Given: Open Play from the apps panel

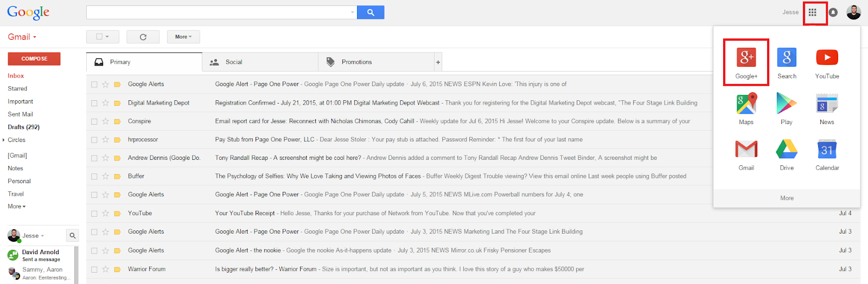Looking at the screenshot, I should click(x=787, y=109).
